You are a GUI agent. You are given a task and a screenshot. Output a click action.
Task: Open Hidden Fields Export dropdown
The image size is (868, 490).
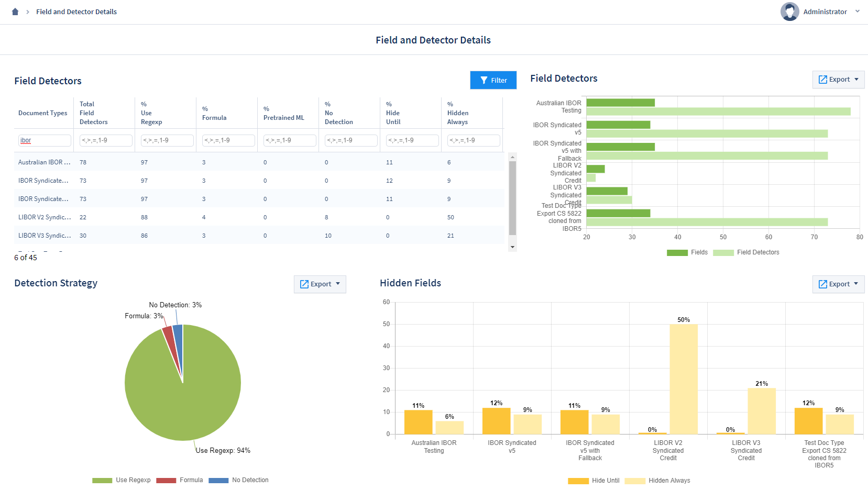[x=838, y=284]
